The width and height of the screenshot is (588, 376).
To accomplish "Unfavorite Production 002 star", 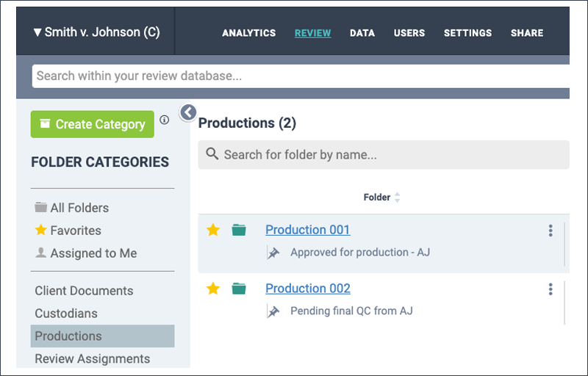I will tap(213, 289).
